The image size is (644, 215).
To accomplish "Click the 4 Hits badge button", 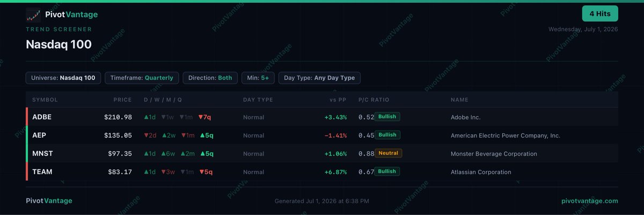I will click(600, 13).
